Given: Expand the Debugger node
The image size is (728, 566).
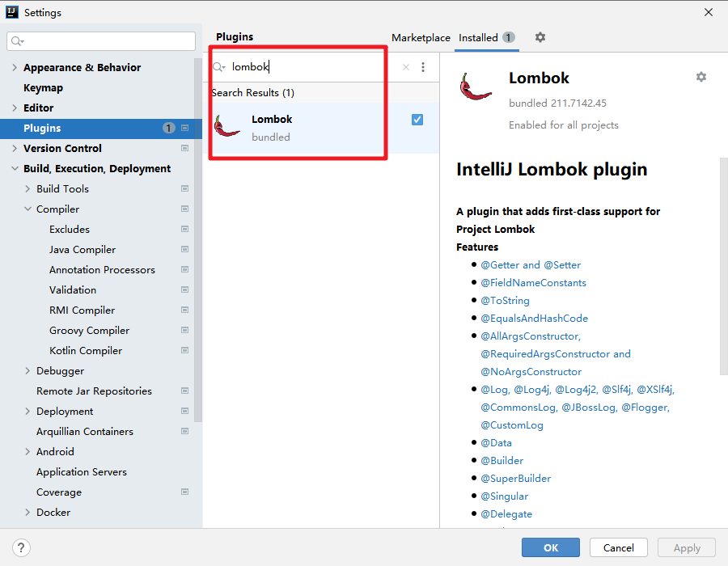Looking at the screenshot, I should click(x=28, y=370).
